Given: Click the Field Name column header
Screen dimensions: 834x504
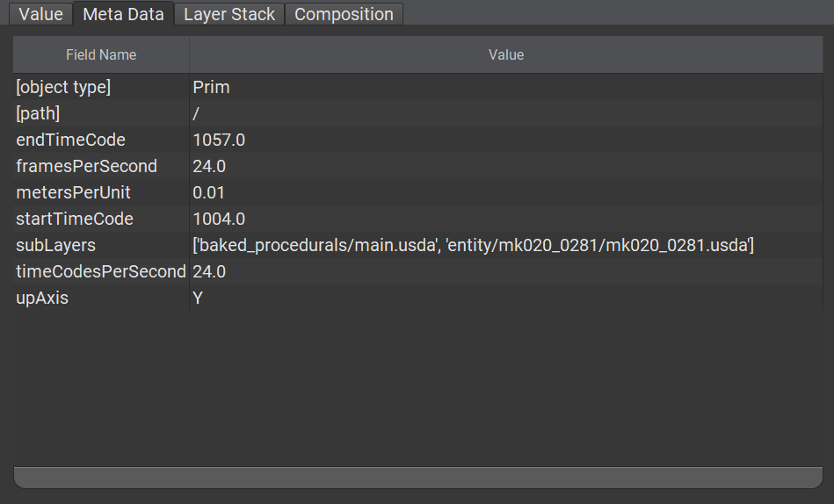Looking at the screenshot, I should (101, 54).
